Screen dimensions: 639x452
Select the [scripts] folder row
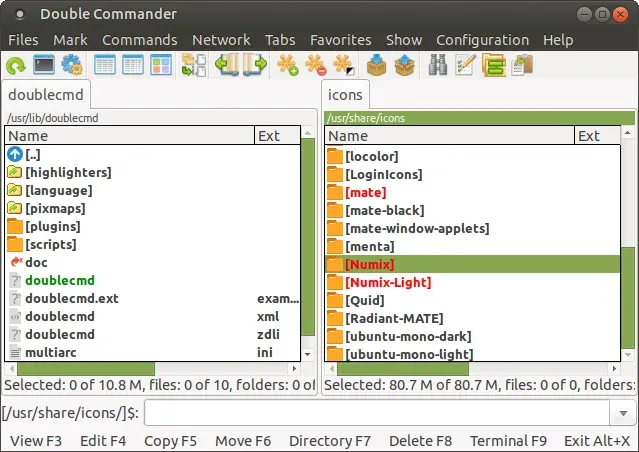coord(153,244)
